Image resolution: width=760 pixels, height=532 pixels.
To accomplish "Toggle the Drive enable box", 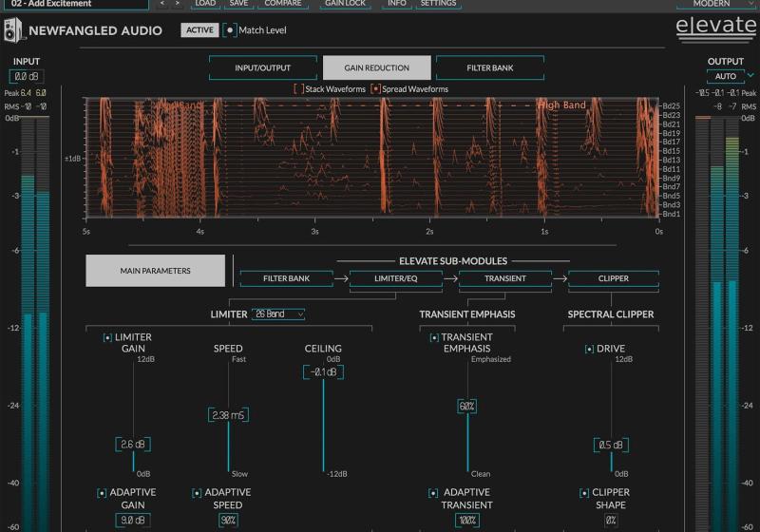I will 589,350.
